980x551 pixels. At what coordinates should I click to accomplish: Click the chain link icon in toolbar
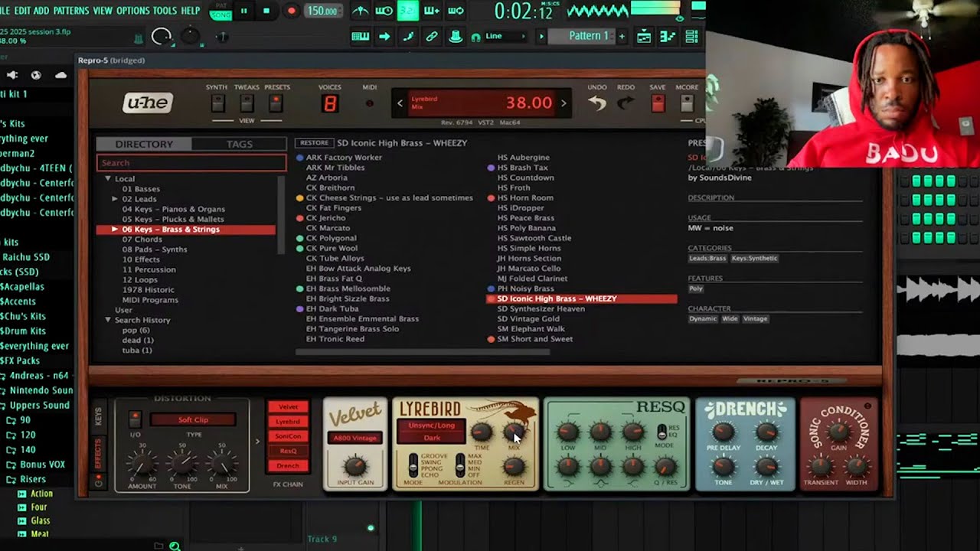click(x=432, y=36)
